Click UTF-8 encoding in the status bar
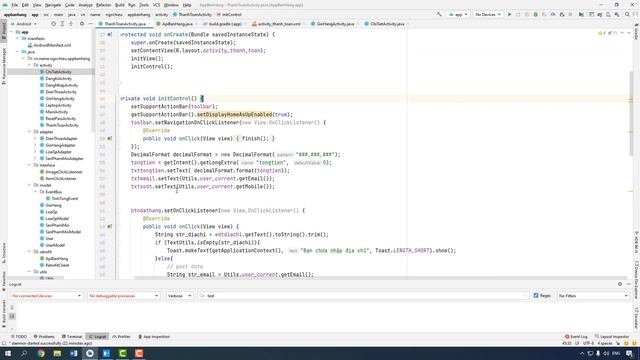Image resolution: width=640 pixels, height=360 pixels. click(588, 343)
